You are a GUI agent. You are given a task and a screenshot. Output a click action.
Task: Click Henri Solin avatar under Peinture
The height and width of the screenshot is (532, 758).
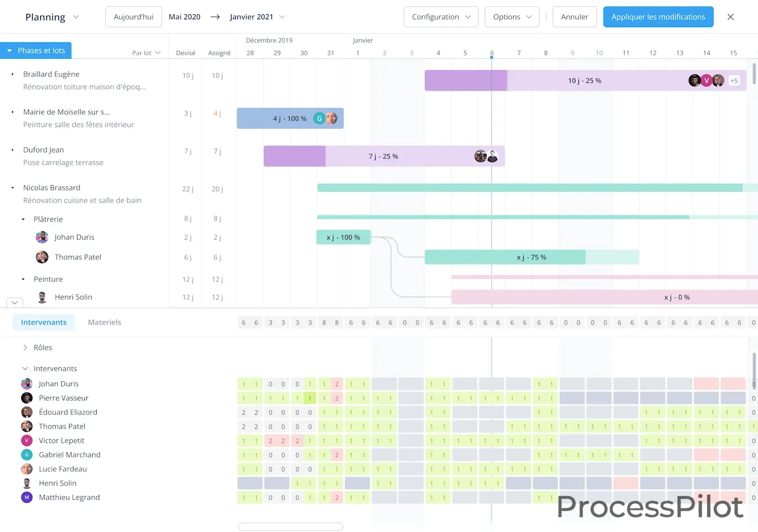click(42, 297)
